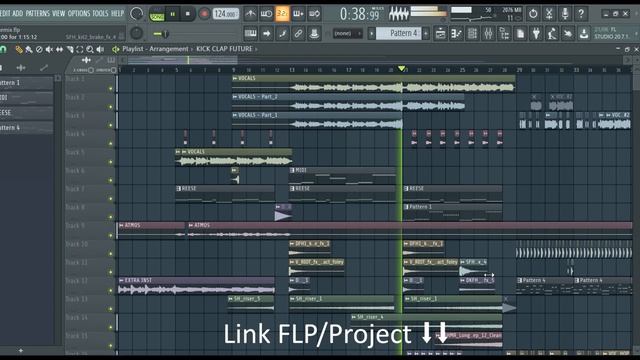
Task: Open the piano roll window
Action: pyautogui.click(x=457, y=33)
